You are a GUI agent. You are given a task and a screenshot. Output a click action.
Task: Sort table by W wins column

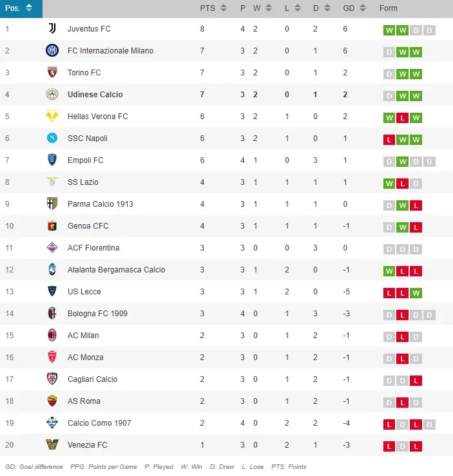(262, 8)
